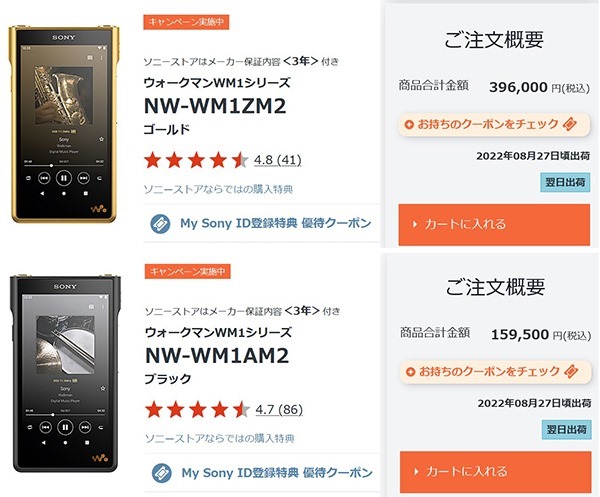Click the 翌日出荷 badge for gold model

point(565,182)
